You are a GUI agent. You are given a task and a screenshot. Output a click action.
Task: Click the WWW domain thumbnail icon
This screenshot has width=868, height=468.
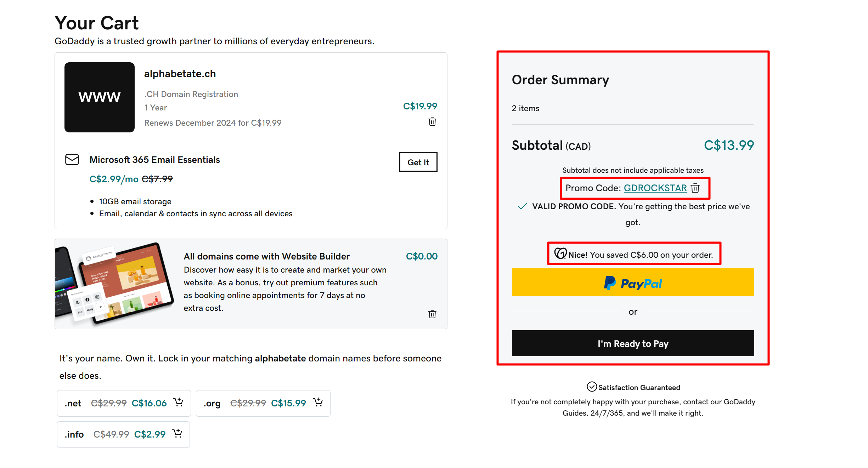click(100, 97)
